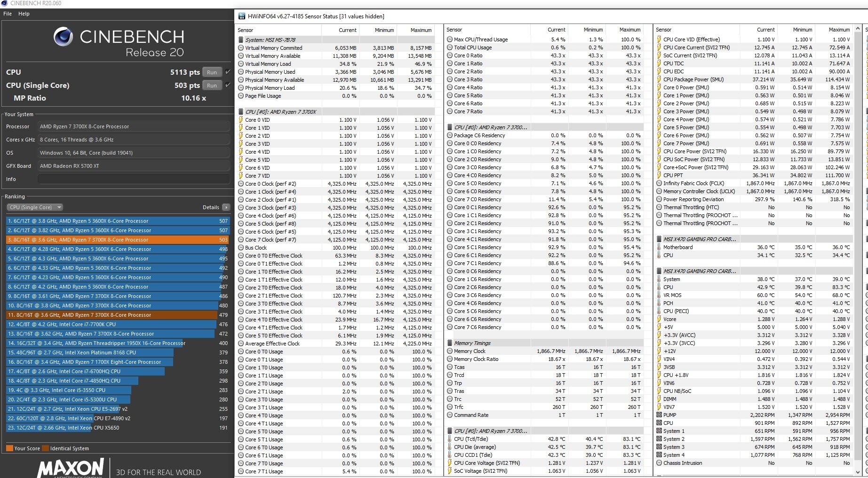Select the Vcore voltage icon
The width and height of the screenshot is (868, 478).
point(659,319)
